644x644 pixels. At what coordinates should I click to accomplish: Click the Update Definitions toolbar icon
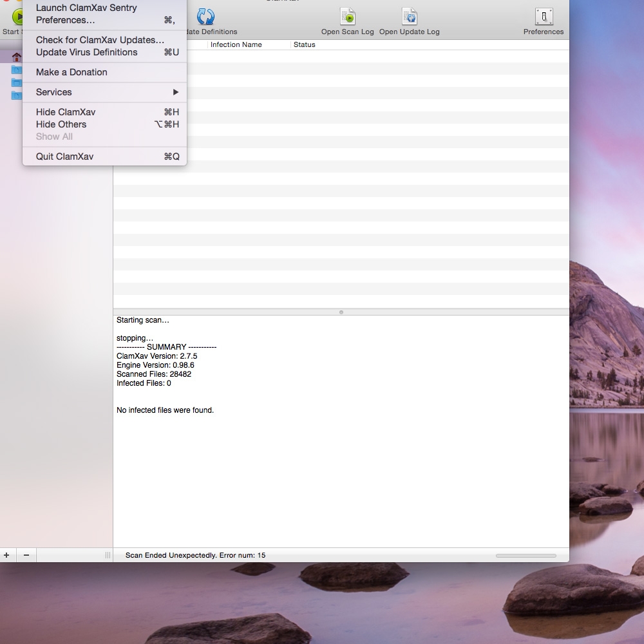205,17
